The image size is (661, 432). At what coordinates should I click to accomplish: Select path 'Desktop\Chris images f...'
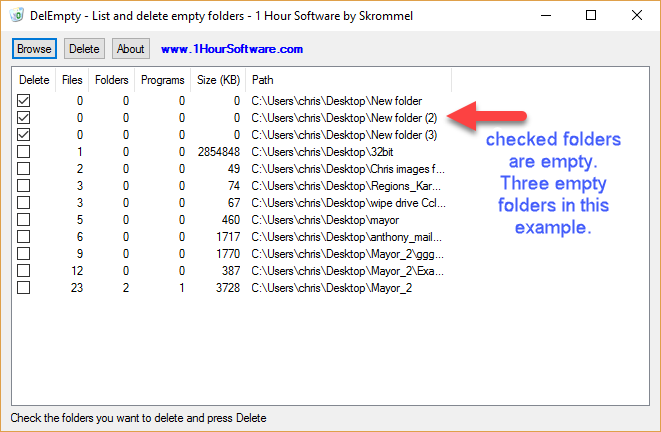tap(348, 169)
